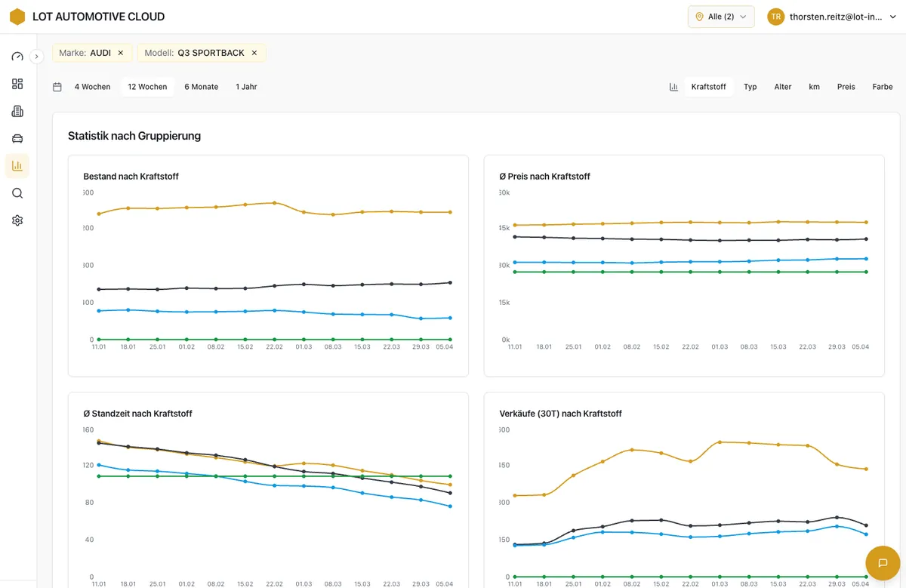This screenshot has height=588, width=906.
Task: Open the search magnifier icon in sidebar
Action: (x=17, y=193)
